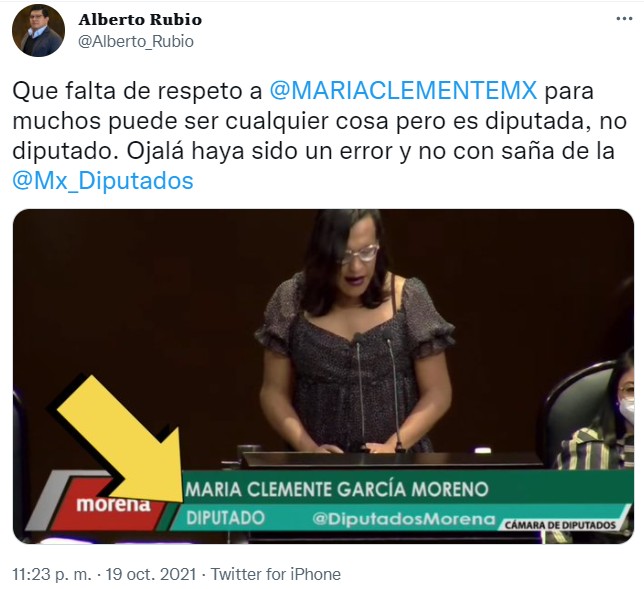Screen dimensions: 644x589
Task: Open the embedded tweet image
Action: tap(323, 376)
